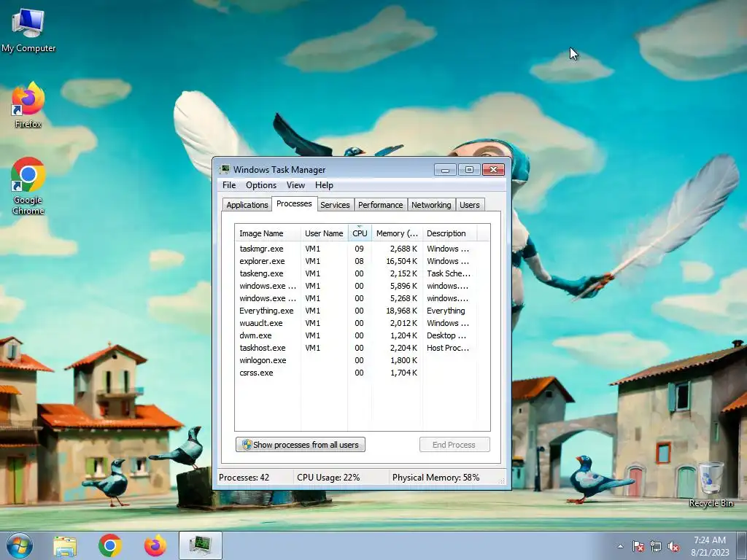Close the Task Manager window
This screenshot has width=747, height=560.
(x=494, y=169)
